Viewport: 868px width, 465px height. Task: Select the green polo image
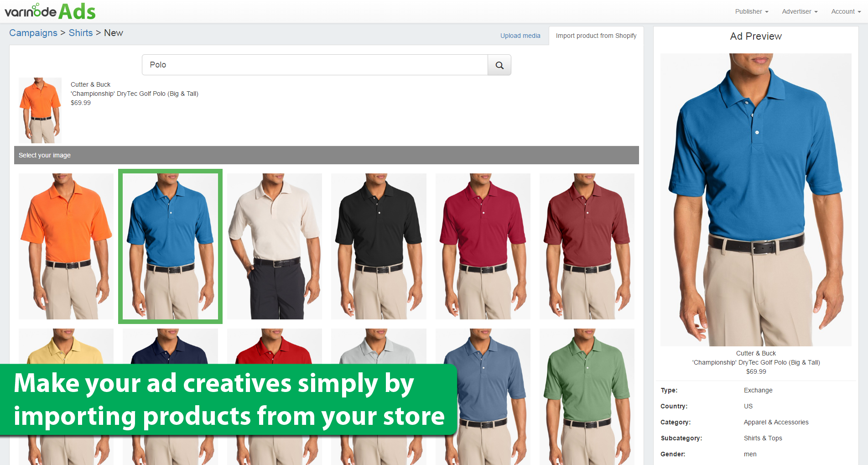[587, 397]
